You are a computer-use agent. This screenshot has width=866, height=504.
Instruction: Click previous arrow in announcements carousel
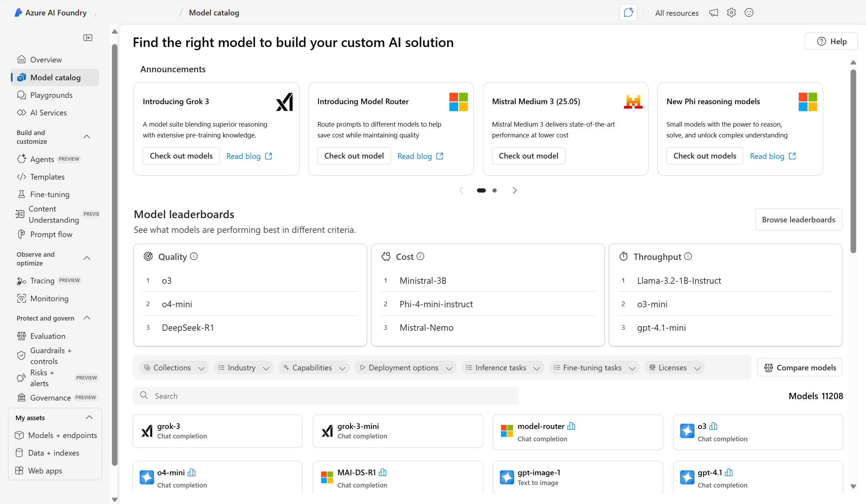coord(461,190)
